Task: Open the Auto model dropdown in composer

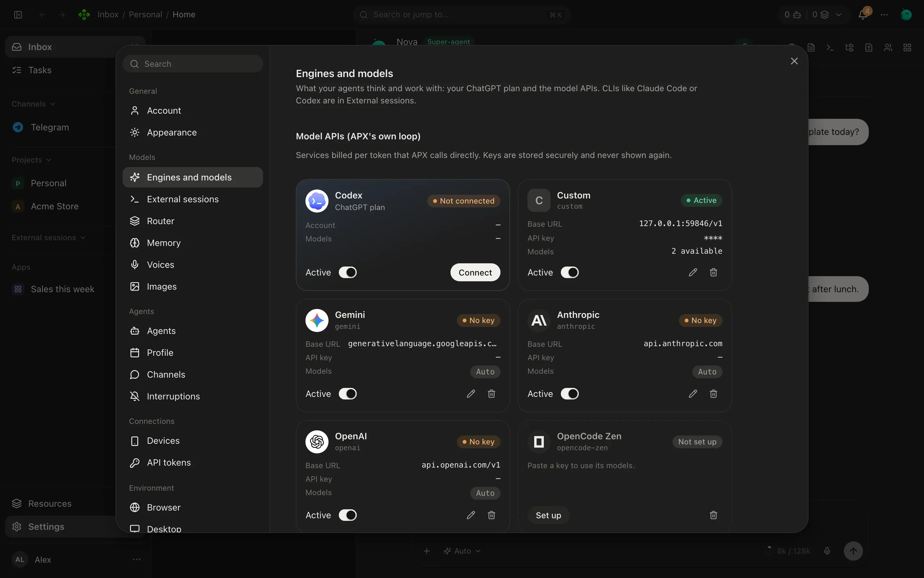Action: tap(462, 551)
